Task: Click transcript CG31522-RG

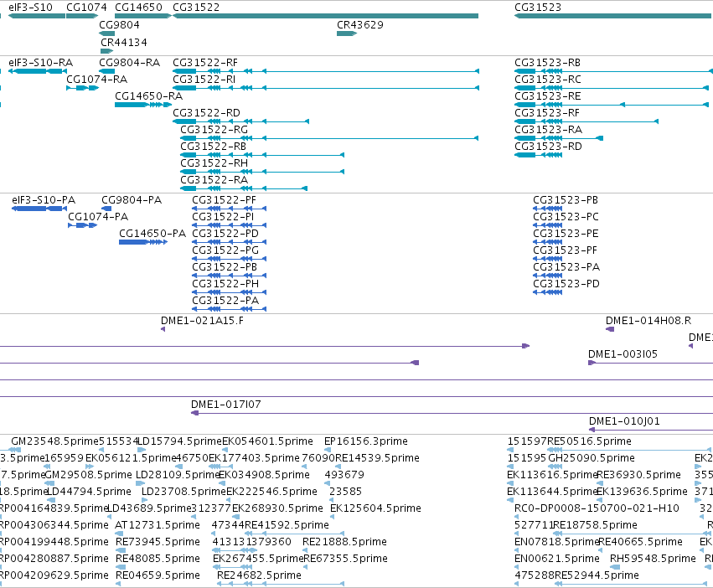Action: pyautogui.click(x=329, y=138)
